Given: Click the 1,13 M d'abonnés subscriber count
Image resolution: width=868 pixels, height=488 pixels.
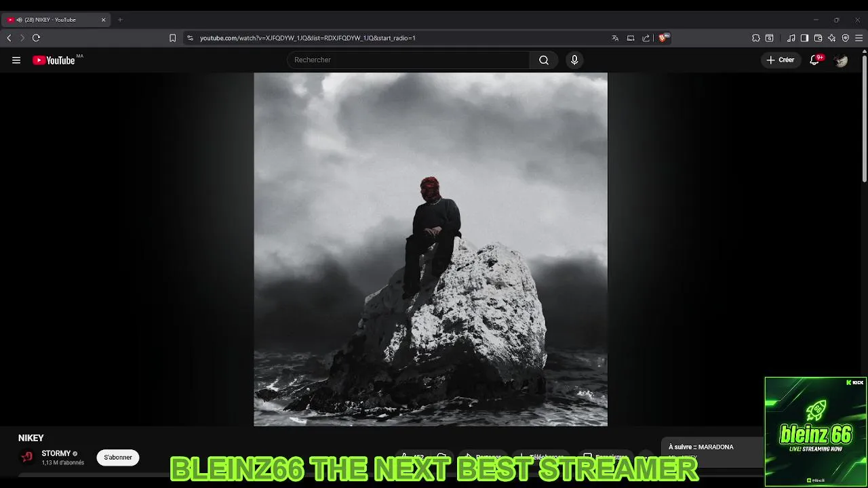Looking at the screenshot, I should pyautogui.click(x=63, y=463).
